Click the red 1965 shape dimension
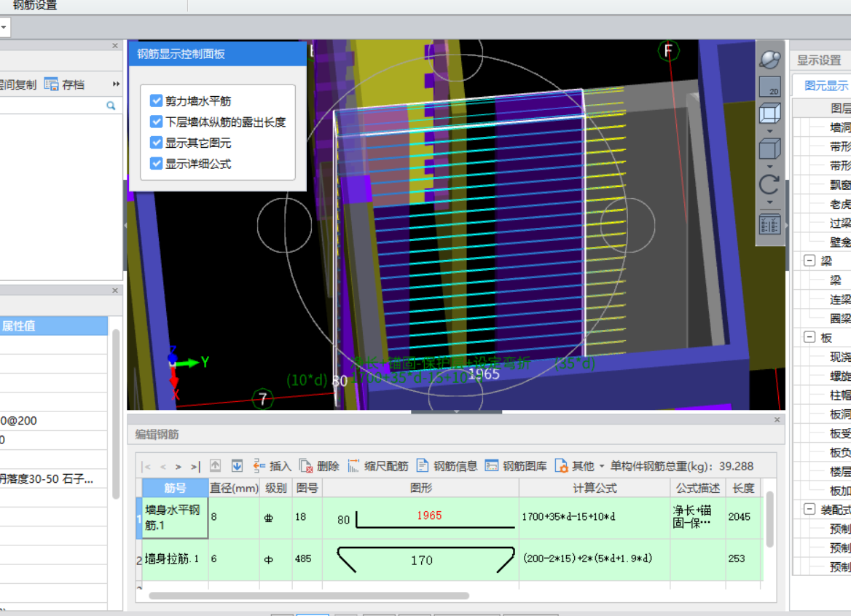Viewport: 851px width, 616px height. (x=429, y=515)
